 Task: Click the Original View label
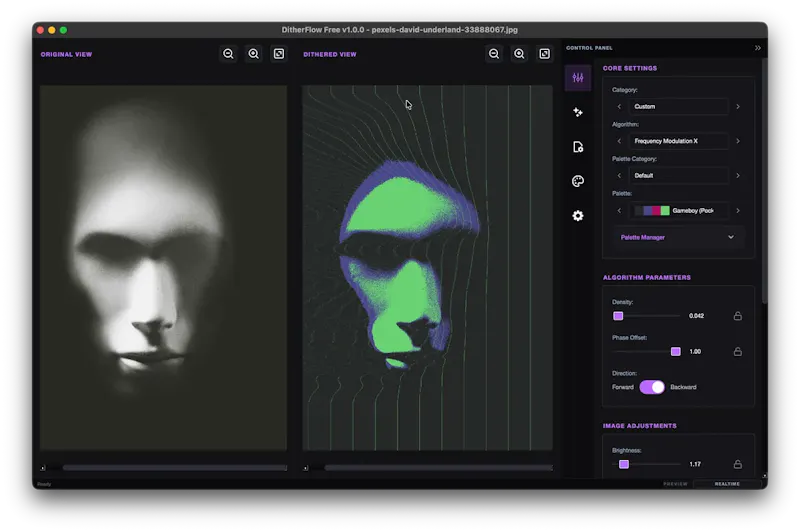(x=66, y=55)
